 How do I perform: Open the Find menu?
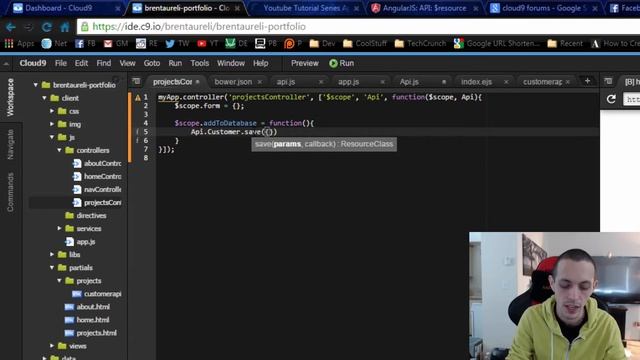104,63
